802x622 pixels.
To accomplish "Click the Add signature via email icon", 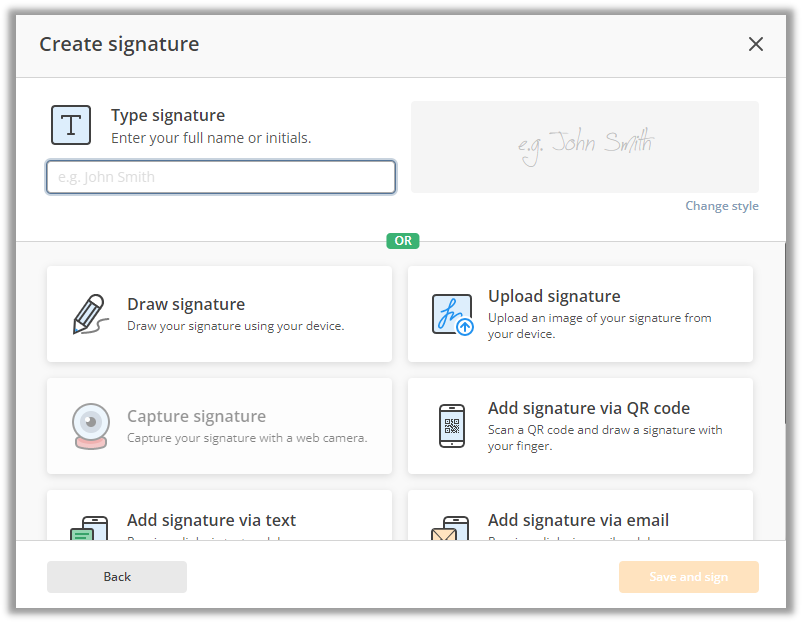I will click(x=450, y=528).
